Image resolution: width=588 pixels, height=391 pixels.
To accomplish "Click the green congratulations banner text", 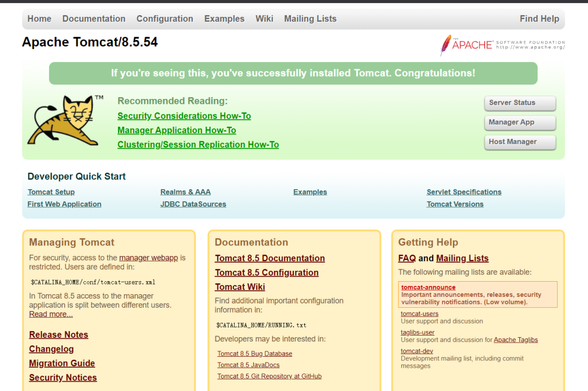I will tap(293, 73).
